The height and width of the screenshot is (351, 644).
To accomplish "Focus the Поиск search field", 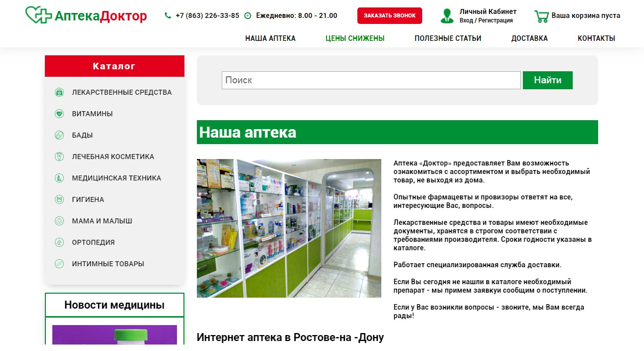I will [371, 80].
